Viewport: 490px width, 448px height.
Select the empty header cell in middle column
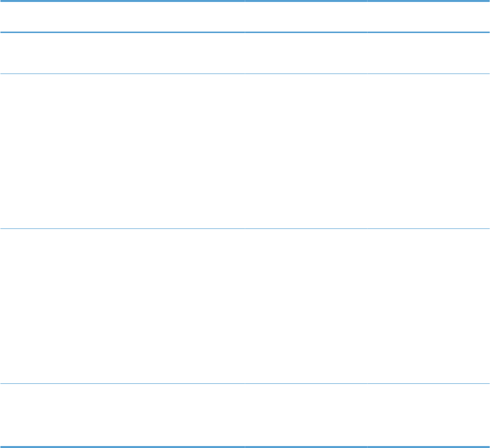click(x=306, y=17)
